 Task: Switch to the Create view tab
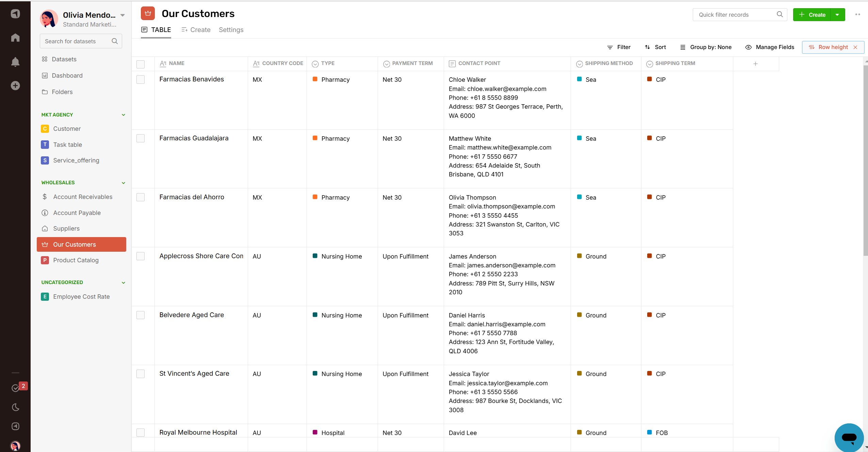click(x=196, y=30)
